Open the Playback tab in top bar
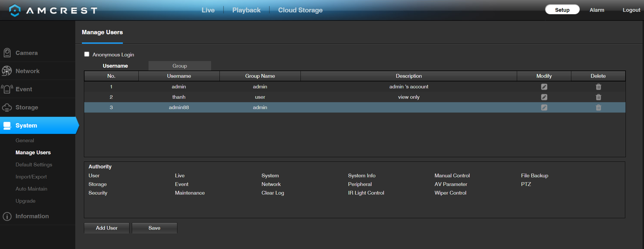The image size is (644, 249). click(246, 10)
